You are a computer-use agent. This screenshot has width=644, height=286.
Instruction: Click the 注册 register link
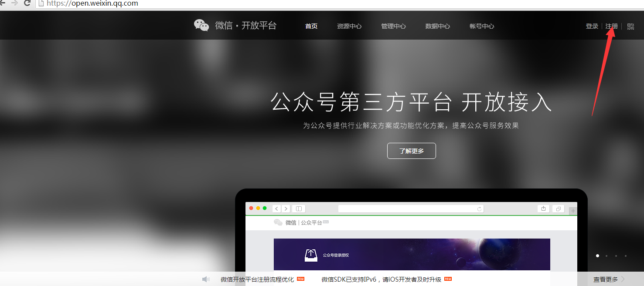(612, 26)
